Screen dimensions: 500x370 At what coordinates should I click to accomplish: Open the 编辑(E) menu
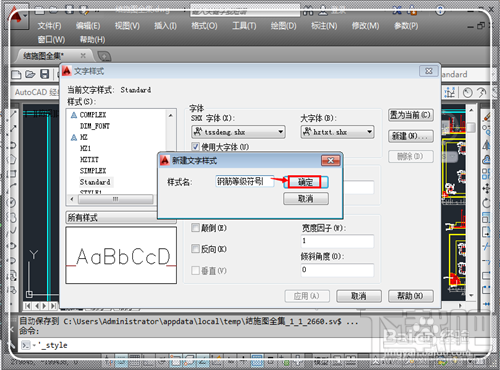pyautogui.click(x=88, y=26)
